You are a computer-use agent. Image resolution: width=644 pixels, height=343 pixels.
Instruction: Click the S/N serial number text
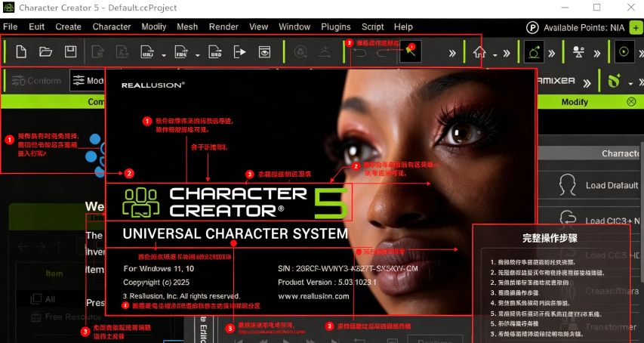[347, 269]
